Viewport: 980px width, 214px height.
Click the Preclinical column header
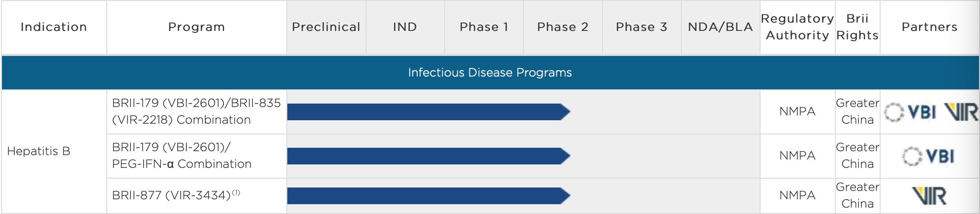click(x=326, y=27)
